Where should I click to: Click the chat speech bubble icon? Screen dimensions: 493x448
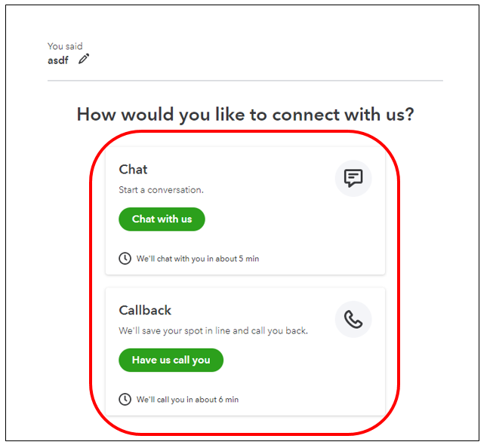click(353, 179)
